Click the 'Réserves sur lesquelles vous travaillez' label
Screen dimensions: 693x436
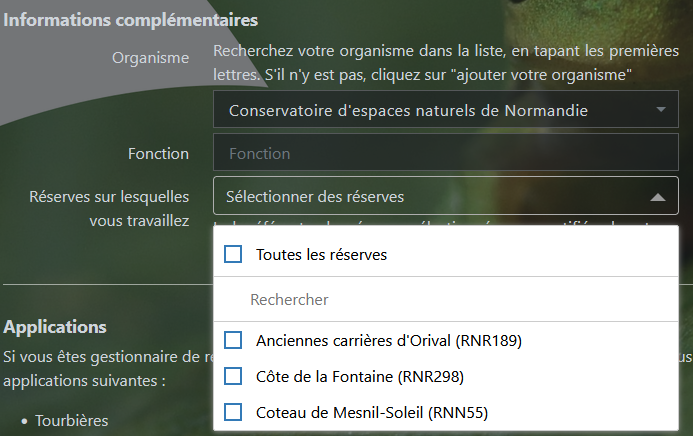click(109, 208)
